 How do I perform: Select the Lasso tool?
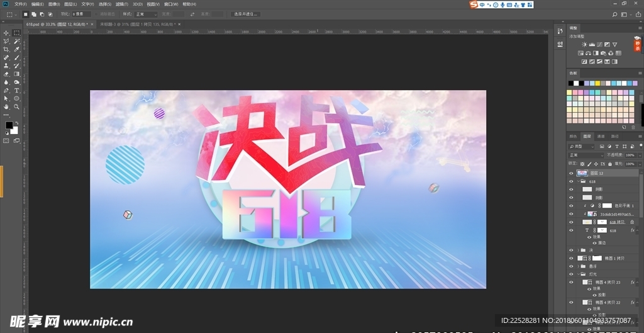click(x=6, y=41)
